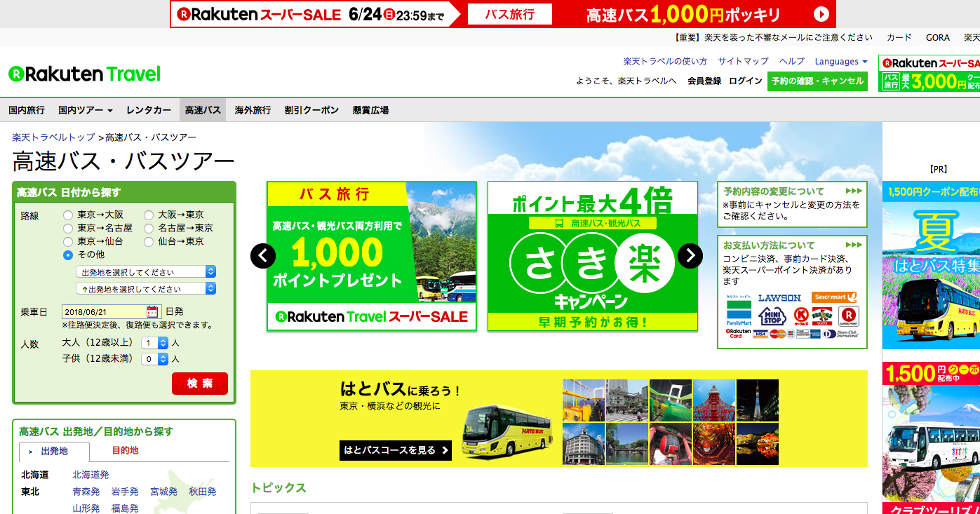This screenshot has height=514, width=980.
Task: Open the 高速バス nav tab
Action: pyautogui.click(x=203, y=110)
